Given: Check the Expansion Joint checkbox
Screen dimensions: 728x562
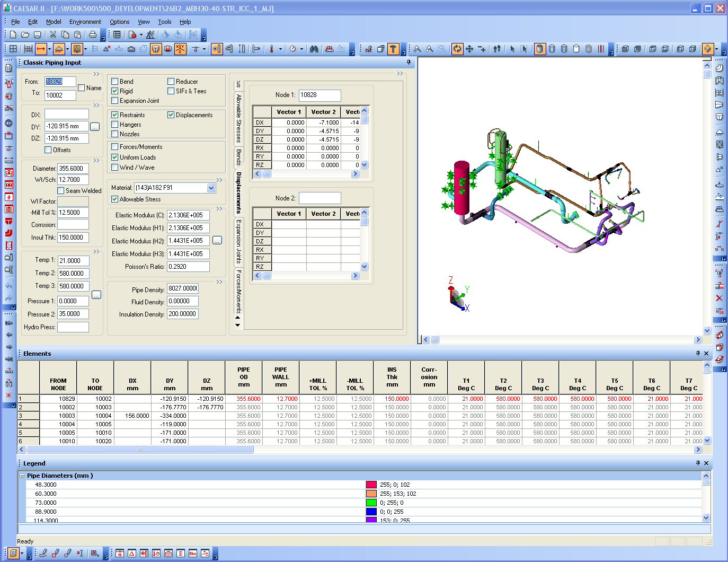Looking at the screenshot, I should [114, 101].
